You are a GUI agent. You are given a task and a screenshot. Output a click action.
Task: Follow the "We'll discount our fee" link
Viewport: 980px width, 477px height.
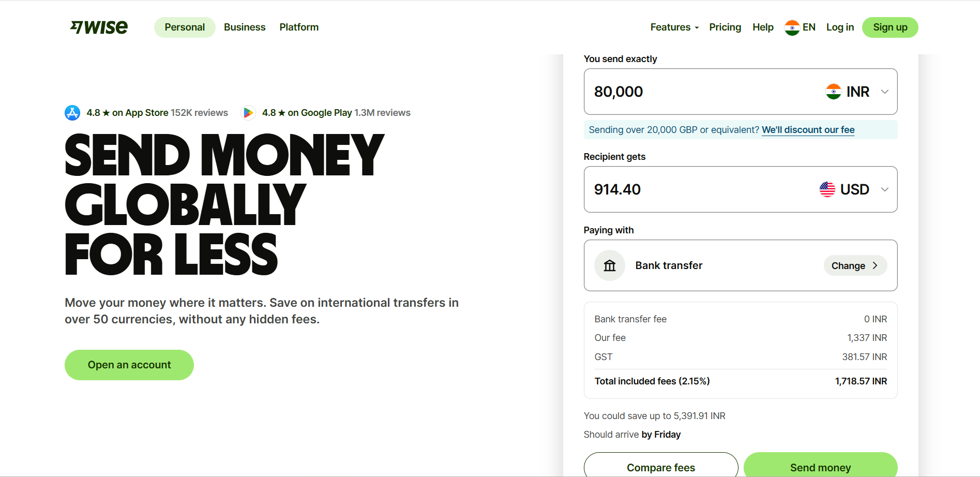(808, 130)
